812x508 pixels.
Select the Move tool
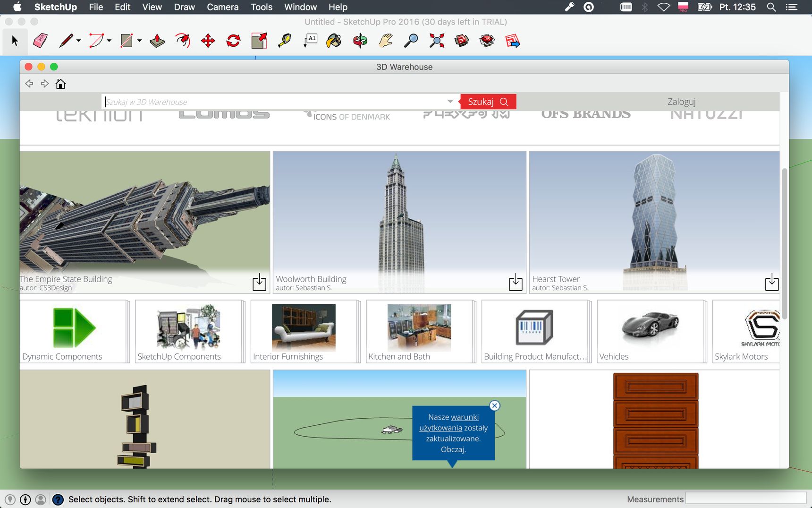point(208,41)
